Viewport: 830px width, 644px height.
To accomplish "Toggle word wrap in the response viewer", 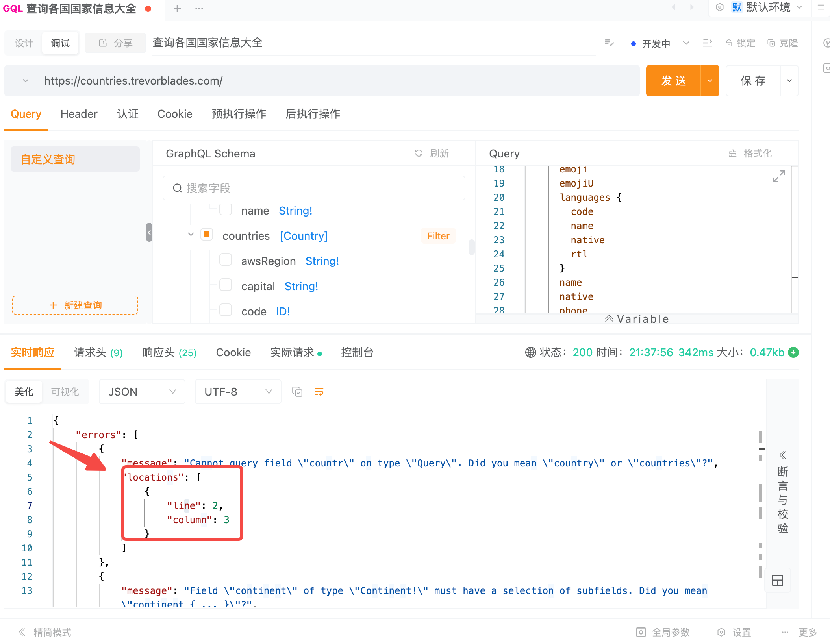I will (319, 392).
